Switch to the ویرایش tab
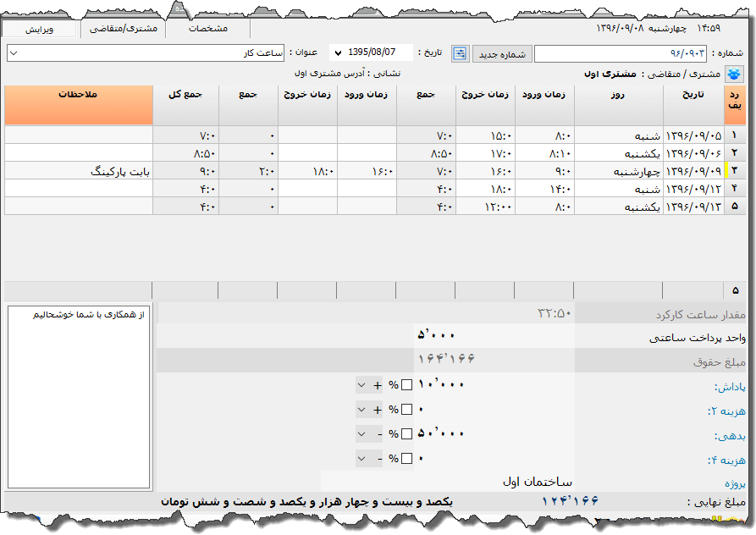 point(40,29)
